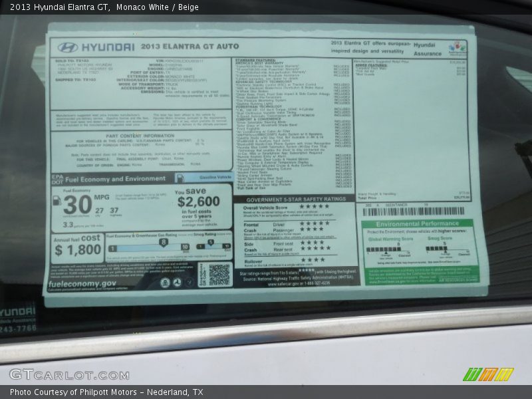Click the '$2,600' fuel savings amount
This screenshot has height=399, width=532.
point(198,201)
